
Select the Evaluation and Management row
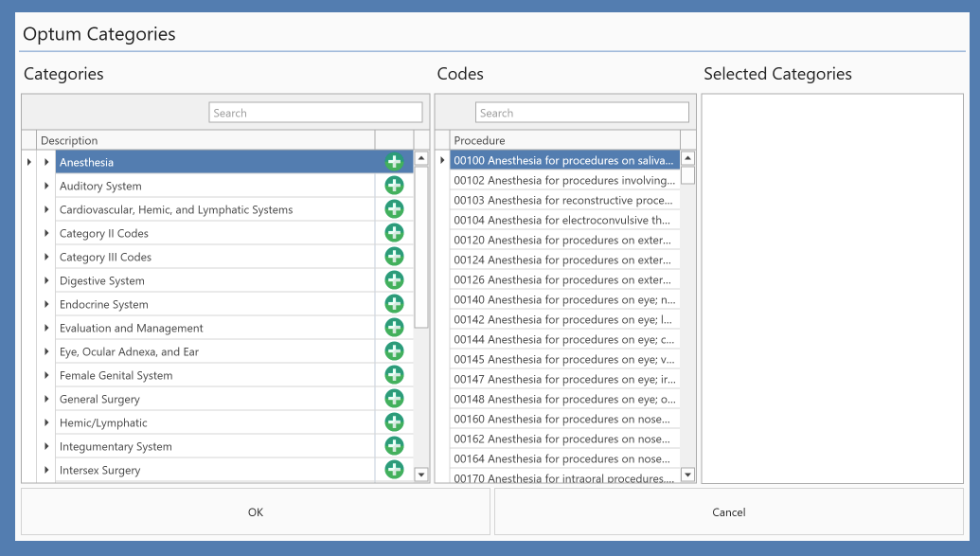215,328
